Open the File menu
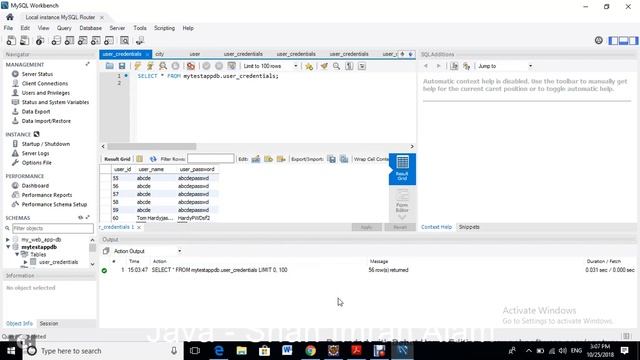Image resolution: width=640 pixels, height=360 pixels. (x=8, y=28)
